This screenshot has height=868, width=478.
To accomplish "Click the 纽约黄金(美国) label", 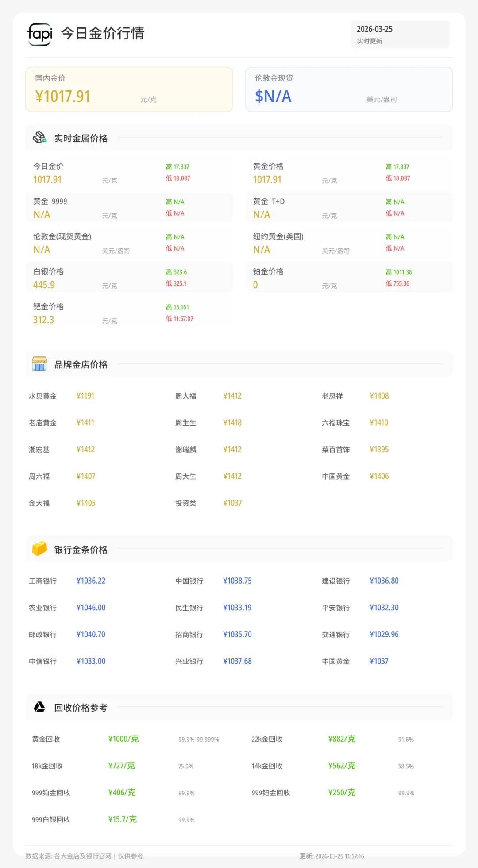I will click(278, 236).
